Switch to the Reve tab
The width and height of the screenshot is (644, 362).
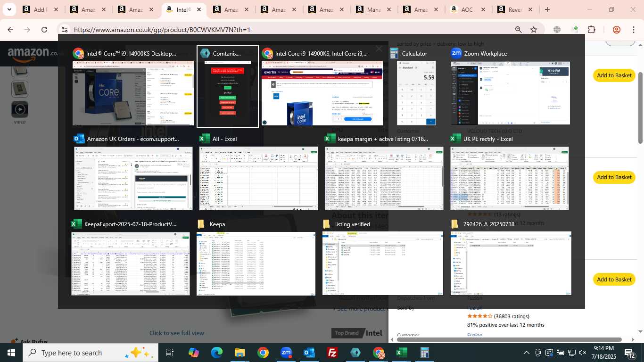(515, 9)
